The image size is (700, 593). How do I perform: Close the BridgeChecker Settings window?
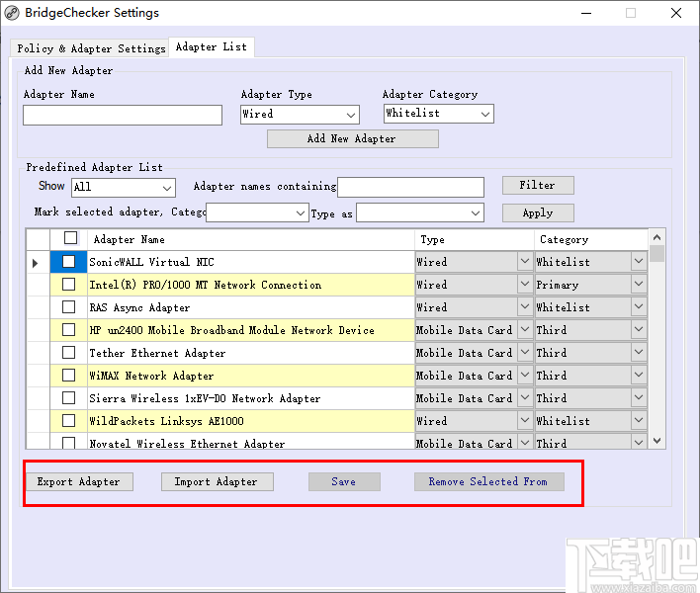pos(676,13)
